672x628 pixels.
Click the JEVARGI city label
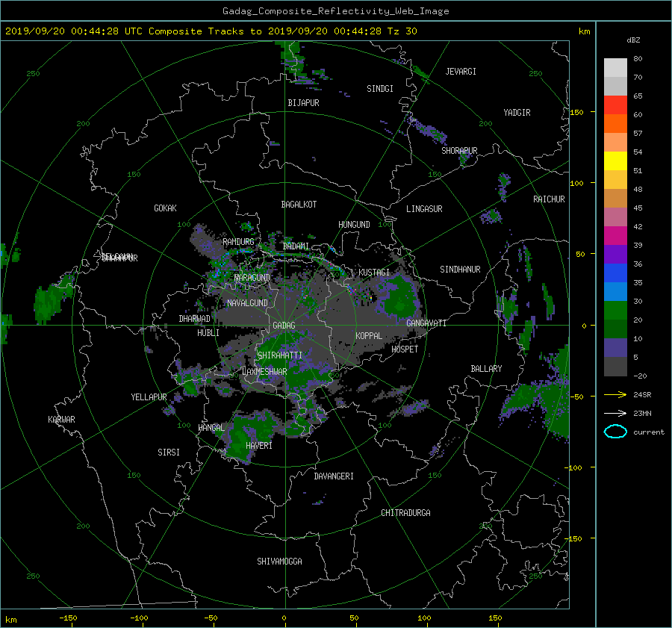coord(461,72)
